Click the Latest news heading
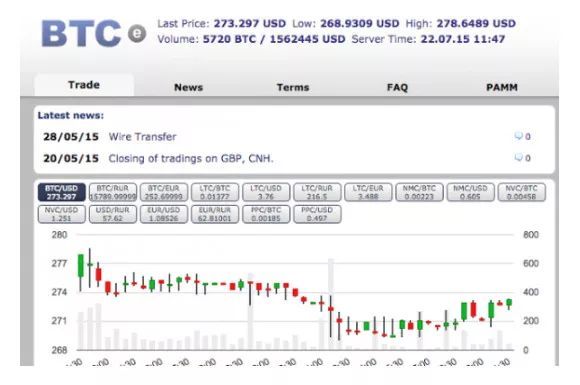580x385 pixels. [71, 115]
